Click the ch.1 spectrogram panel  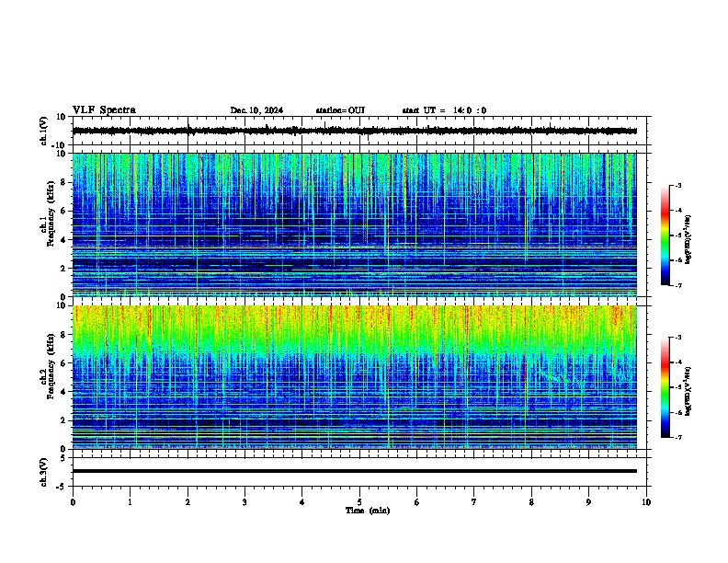(x=355, y=224)
